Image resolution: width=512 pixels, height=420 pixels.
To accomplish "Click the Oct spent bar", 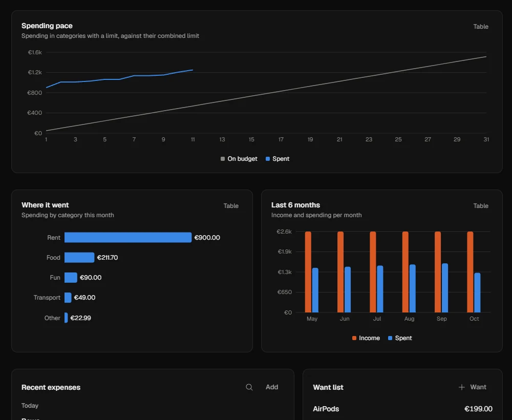I will coord(477,292).
